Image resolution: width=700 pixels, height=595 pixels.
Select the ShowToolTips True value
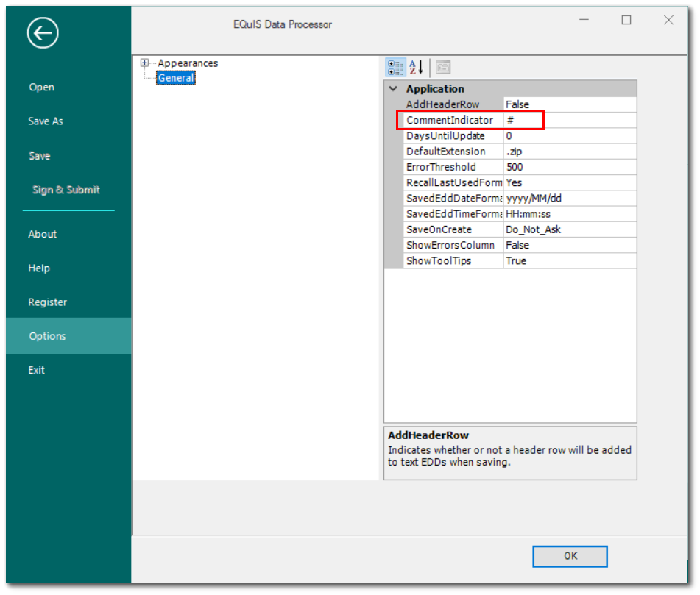point(569,261)
